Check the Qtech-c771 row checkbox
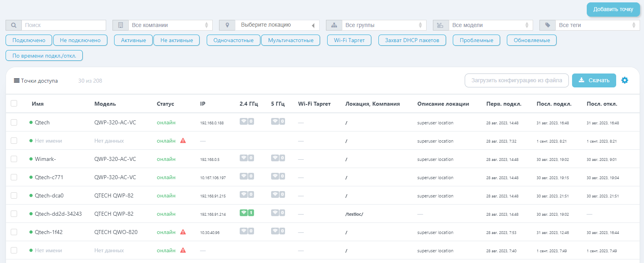The height and width of the screenshot is (263, 644). coord(14,177)
